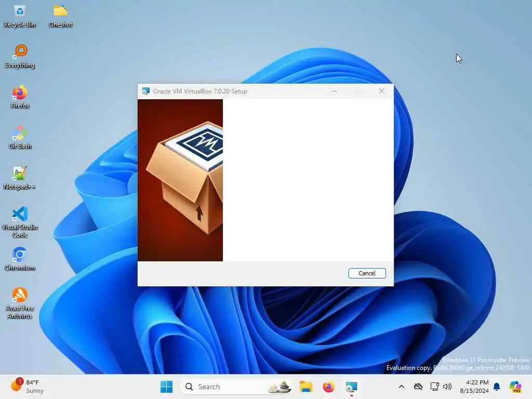Open File Explorer from the taskbar
The image size is (532, 399).
[x=305, y=387]
